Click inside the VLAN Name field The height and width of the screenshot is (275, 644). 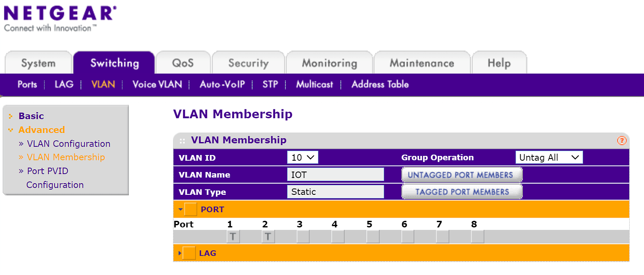click(x=335, y=174)
